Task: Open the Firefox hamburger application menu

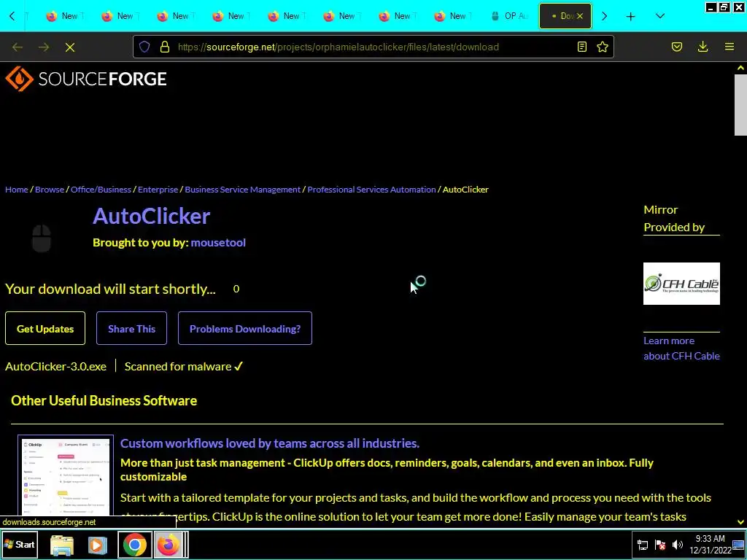Action: (729, 47)
